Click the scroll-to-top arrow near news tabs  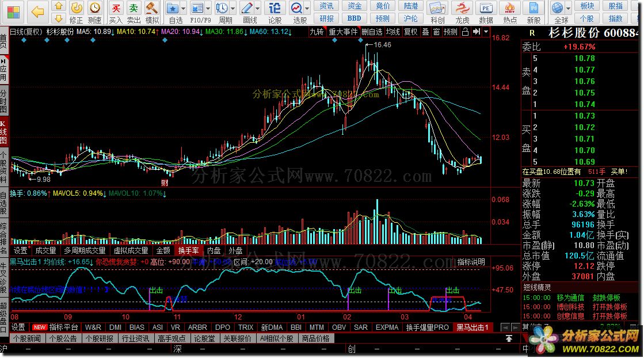coord(509,338)
